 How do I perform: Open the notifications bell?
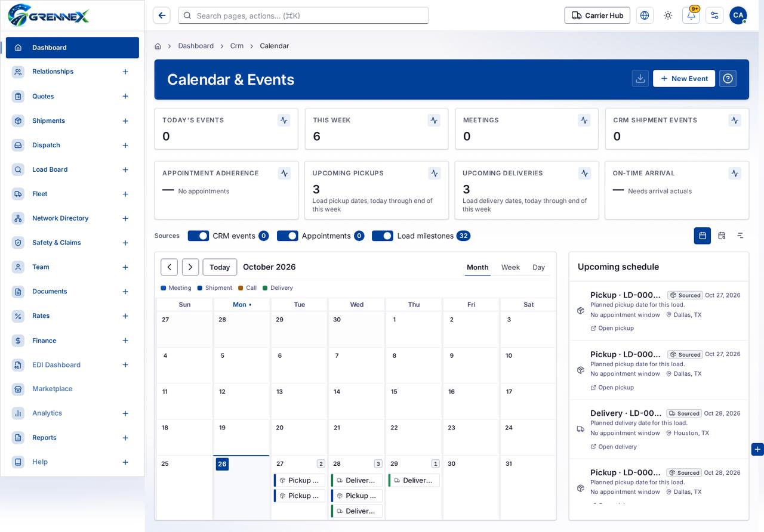691,16
